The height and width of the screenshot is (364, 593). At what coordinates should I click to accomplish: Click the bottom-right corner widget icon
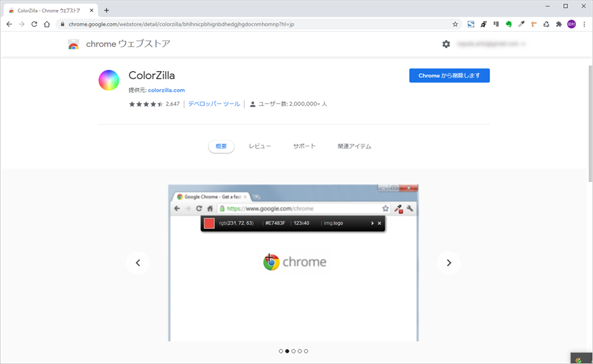pos(579,360)
